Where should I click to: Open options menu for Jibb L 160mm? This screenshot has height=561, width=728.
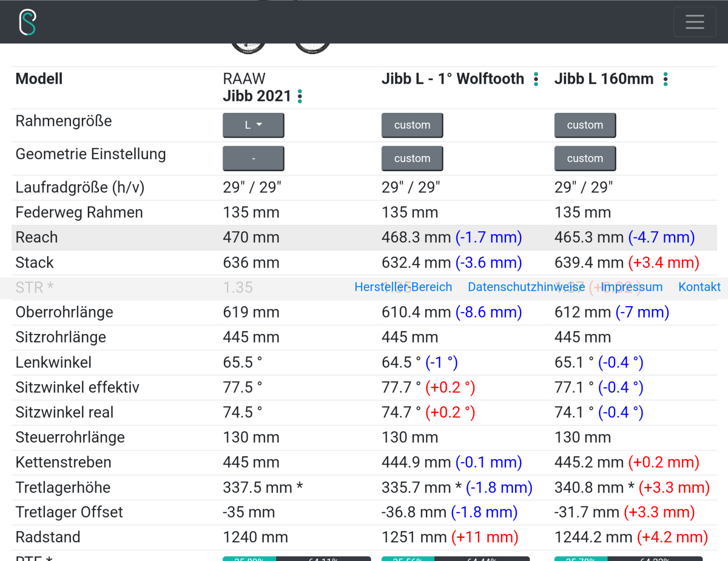coord(665,79)
